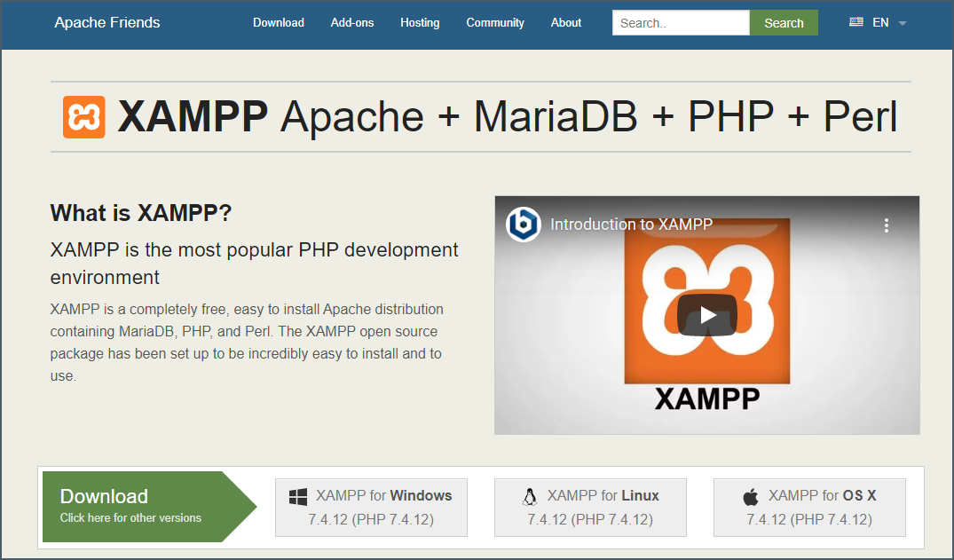The width and height of the screenshot is (954, 560).
Task: Download XAMPP for Windows 7.4.12
Action: point(371,507)
